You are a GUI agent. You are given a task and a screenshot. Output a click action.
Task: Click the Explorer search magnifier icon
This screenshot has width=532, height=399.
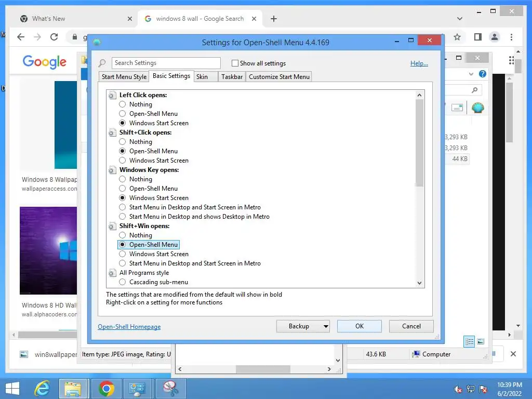[x=475, y=90]
